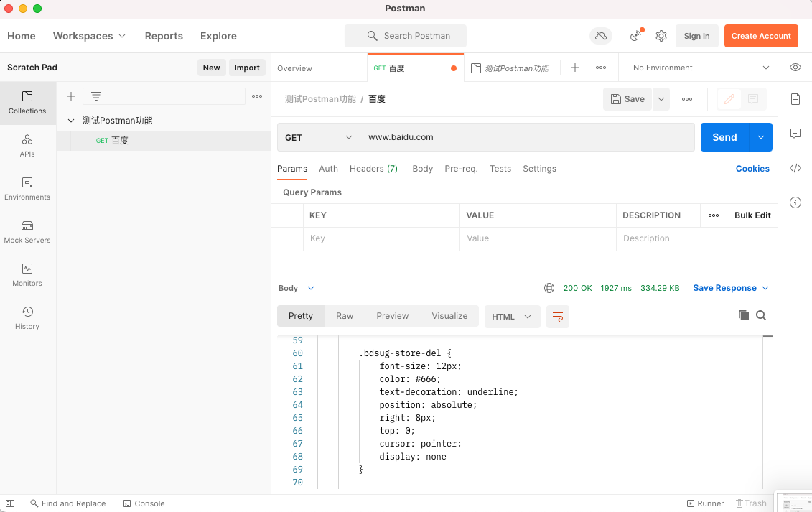Screen dimensions: 812x512
Task: Click the satellite capture requests icon
Action: click(x=636, y=35)
